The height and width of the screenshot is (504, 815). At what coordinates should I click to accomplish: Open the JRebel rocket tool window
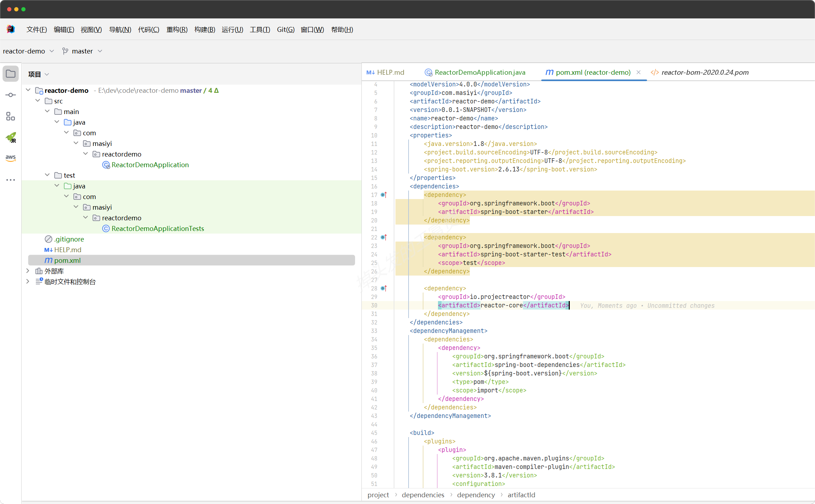coord(11,137)
